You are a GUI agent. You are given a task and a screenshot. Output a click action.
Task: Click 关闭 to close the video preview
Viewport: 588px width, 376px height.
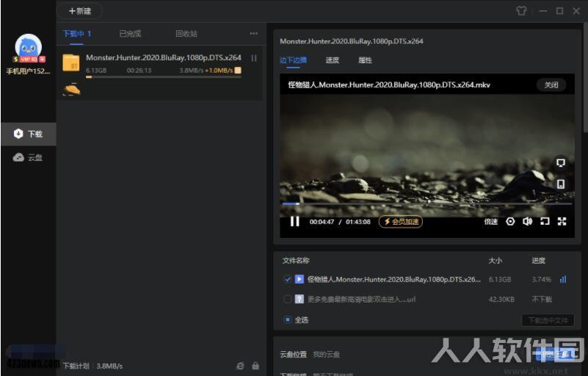click(551, 85)
